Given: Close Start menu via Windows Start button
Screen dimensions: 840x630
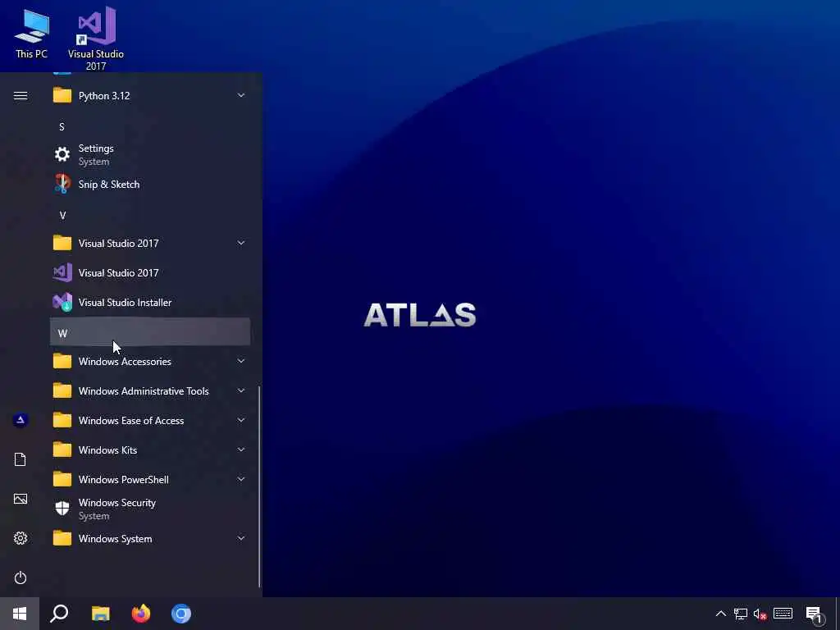Looking at the screenshot, I should [x=20, y=614].
